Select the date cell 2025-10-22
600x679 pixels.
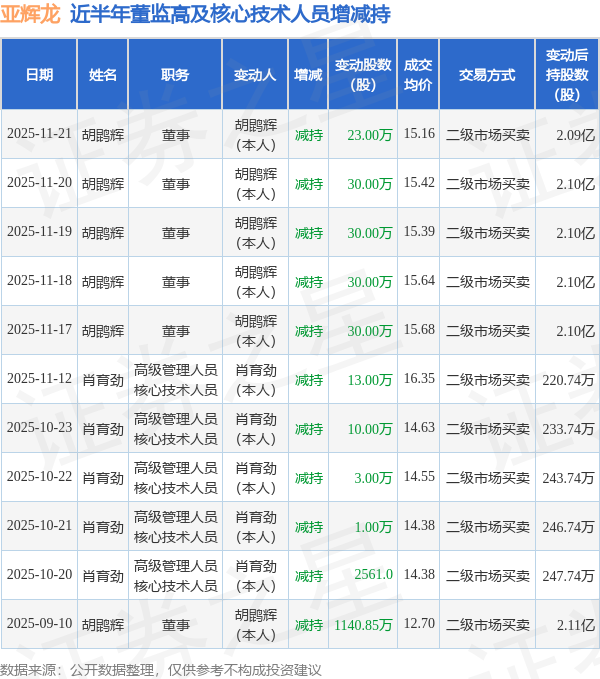pos(39,476)
